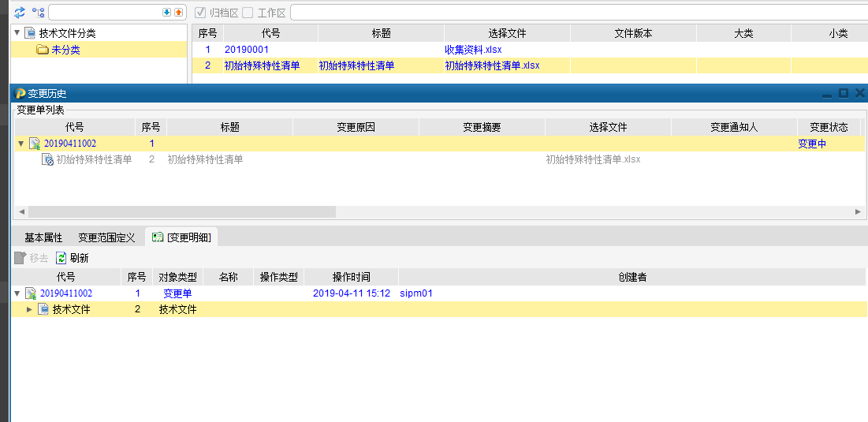
Task: Click the left scroll arrow in 变更单列表
Action: 21,211
